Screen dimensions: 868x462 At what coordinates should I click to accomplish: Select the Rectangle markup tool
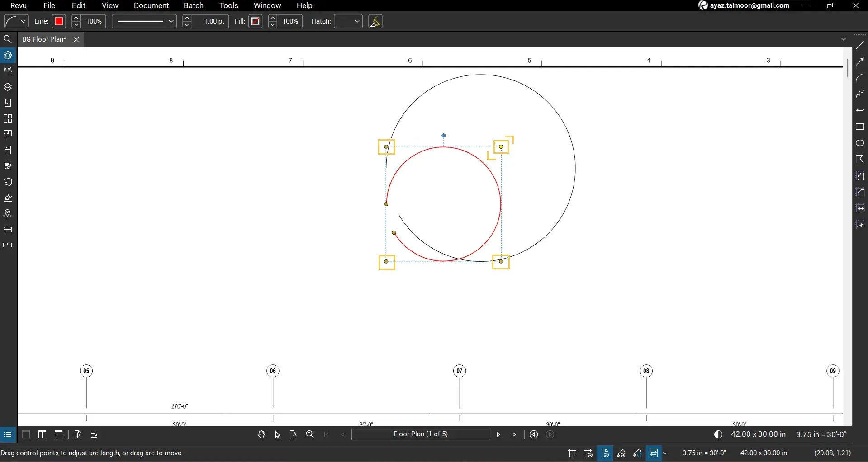coord(860,127)
